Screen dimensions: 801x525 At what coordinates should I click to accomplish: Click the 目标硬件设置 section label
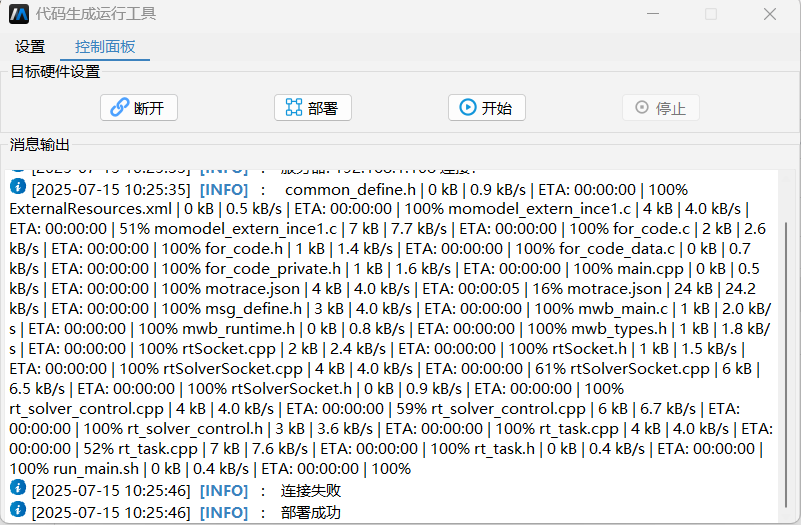coord(55,71)
